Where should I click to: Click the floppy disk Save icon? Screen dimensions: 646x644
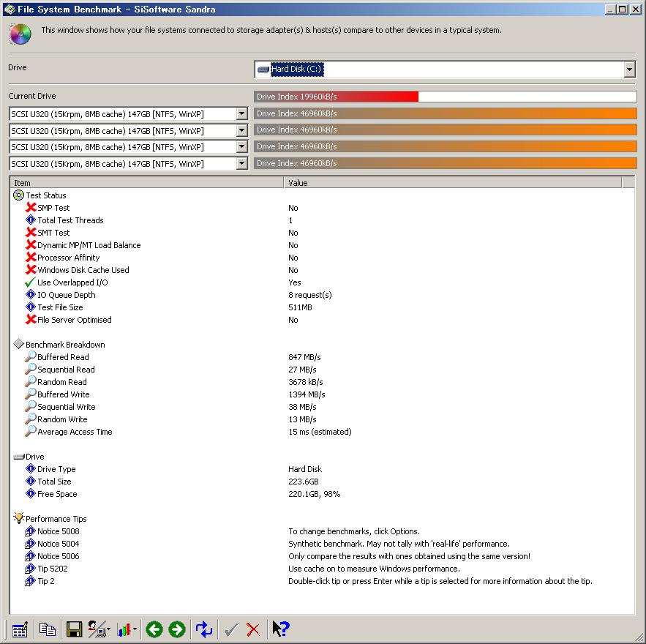click(74, 629)
